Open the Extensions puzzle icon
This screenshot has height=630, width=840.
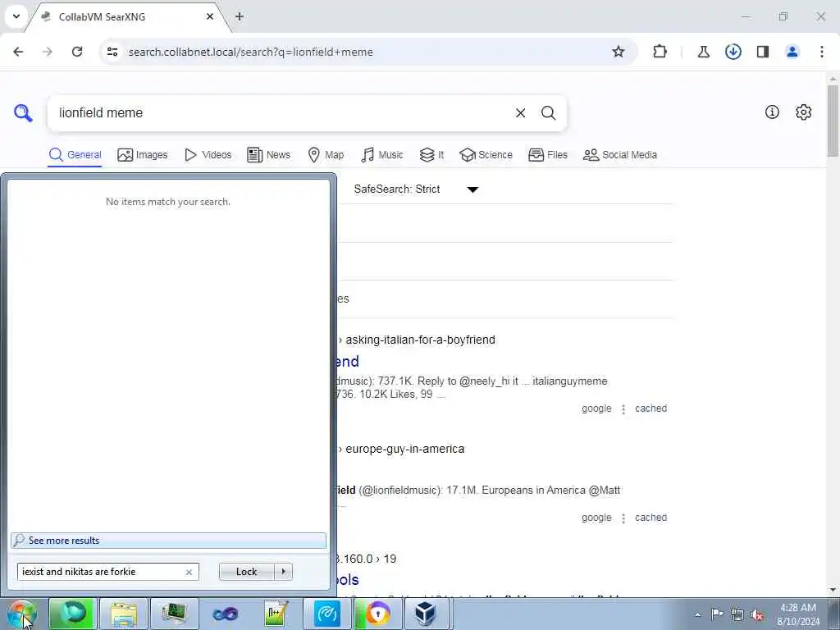click(660, 52)
